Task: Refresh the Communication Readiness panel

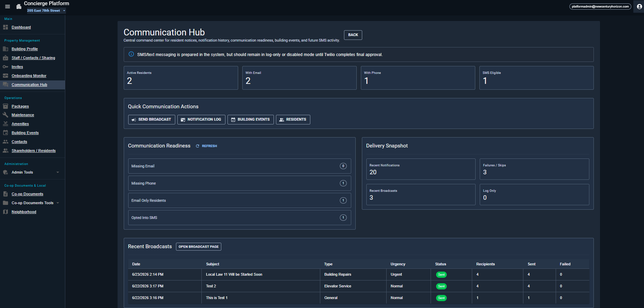Action: coord(207,146)
